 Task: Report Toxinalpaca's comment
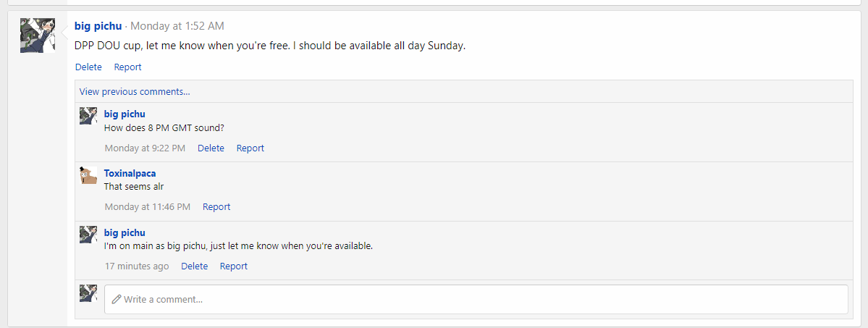(216, 207)
